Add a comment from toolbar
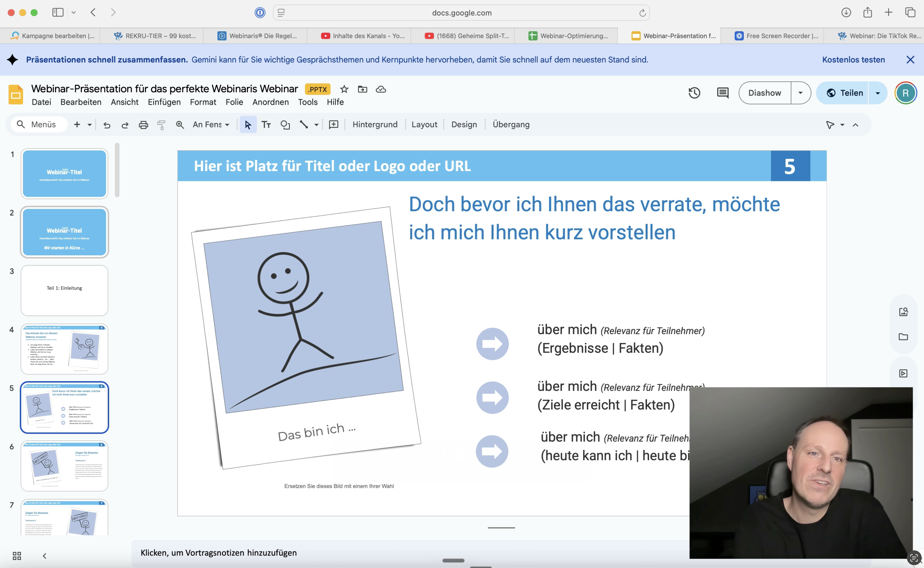924x568 pixels. (334, 125)
